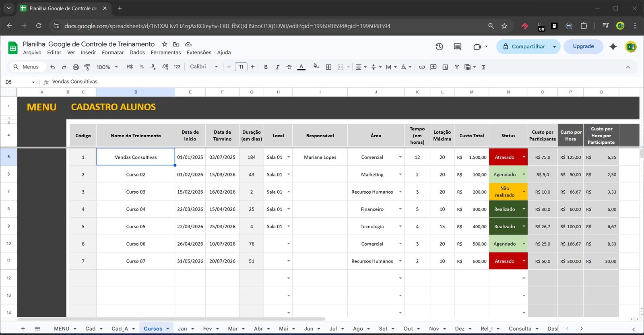Open name box dropdown arrow
Viewport: 644px width, 335px height.
(33, 82)
